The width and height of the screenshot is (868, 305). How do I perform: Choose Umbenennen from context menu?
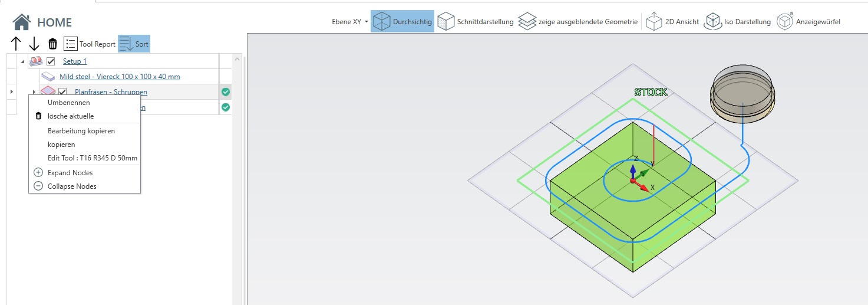68,103
